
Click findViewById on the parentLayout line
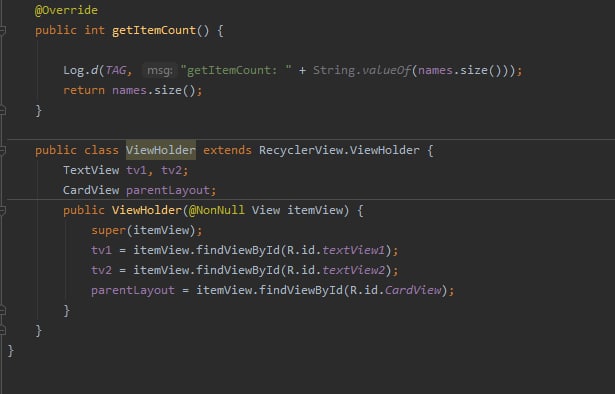[301, 290]
